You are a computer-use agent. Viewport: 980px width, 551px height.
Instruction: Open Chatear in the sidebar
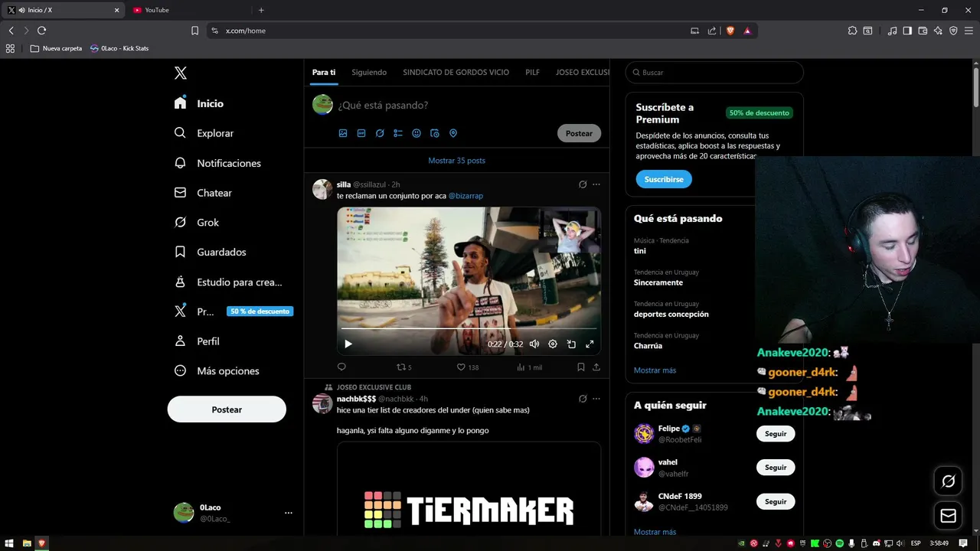coord(203,193)
